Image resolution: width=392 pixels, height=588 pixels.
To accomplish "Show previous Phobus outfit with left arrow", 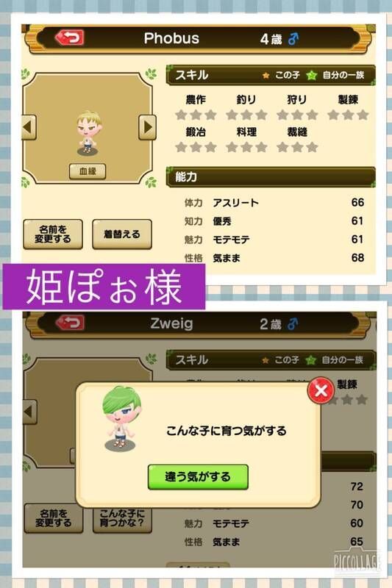I will [29, 127].
